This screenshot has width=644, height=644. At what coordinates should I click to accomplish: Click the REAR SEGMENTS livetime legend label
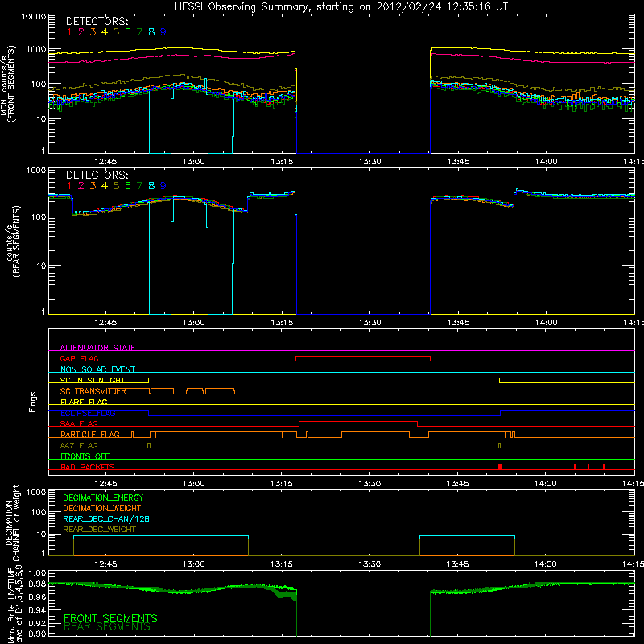pyautogui.click(x=107, y=627)
